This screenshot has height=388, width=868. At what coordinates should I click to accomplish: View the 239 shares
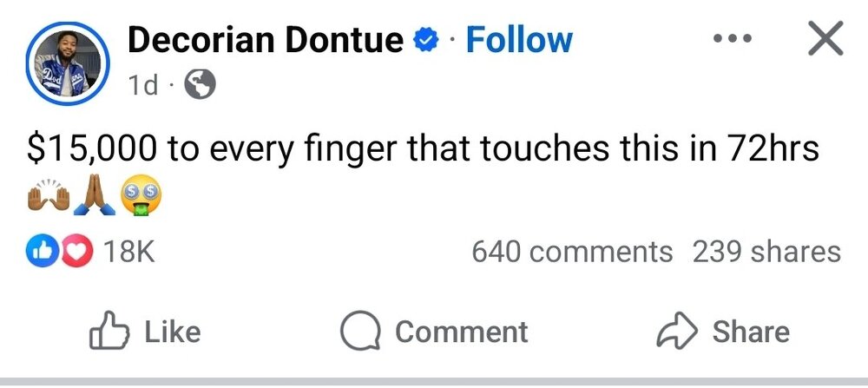click(x=766, y=252)
